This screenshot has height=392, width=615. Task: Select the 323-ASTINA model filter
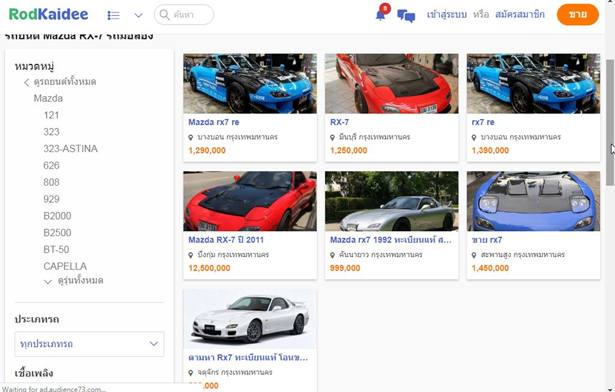click(70, 149)
